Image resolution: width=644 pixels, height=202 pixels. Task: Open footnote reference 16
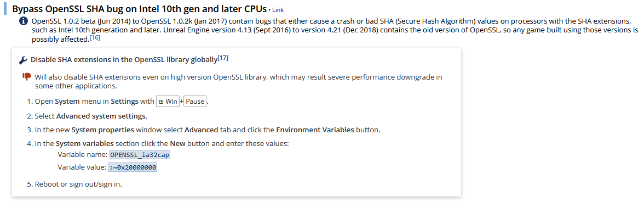(95, 38)
